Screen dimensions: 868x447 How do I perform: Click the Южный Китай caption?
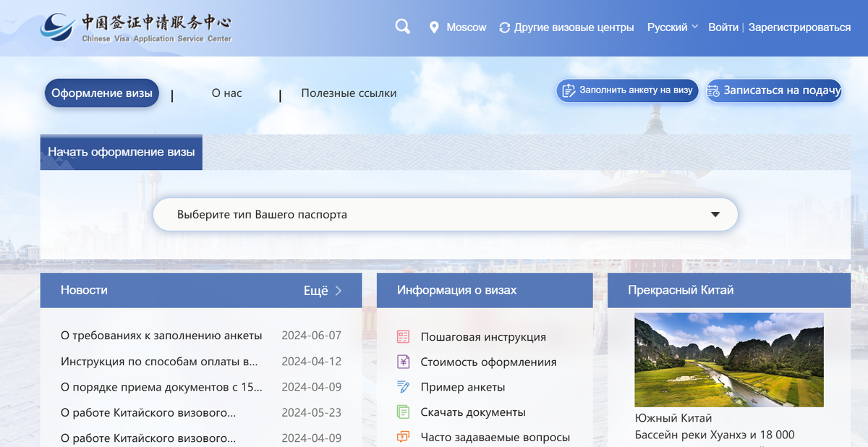coord(673,418)
